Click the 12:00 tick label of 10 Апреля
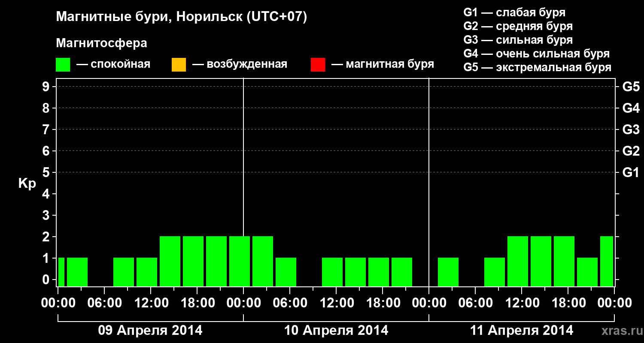This screenshot has height=343, width=644. pyautogui.click(x=336, y=303)
